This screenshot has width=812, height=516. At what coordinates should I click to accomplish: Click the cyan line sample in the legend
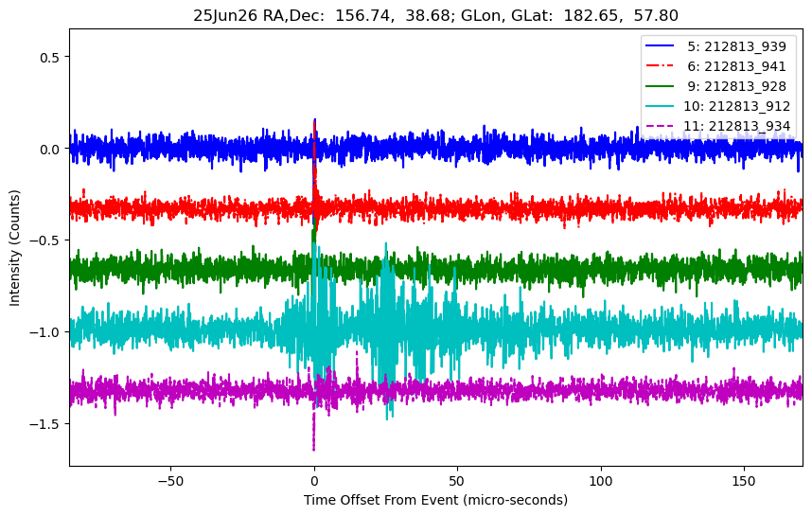click(x=660, y=106)
